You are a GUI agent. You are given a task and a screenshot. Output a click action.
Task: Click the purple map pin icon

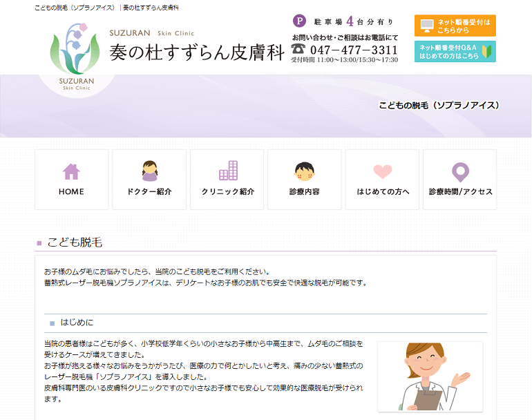(460, 172)
